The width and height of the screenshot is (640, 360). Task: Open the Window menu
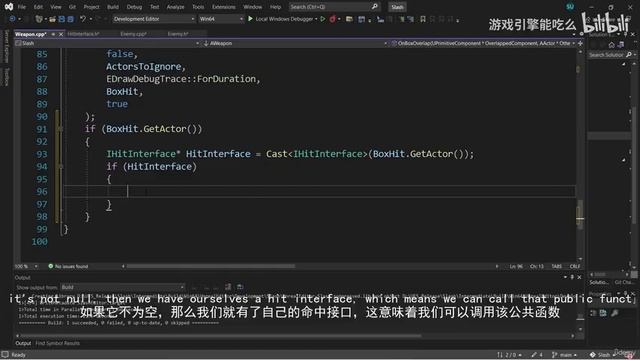[253, 7]
